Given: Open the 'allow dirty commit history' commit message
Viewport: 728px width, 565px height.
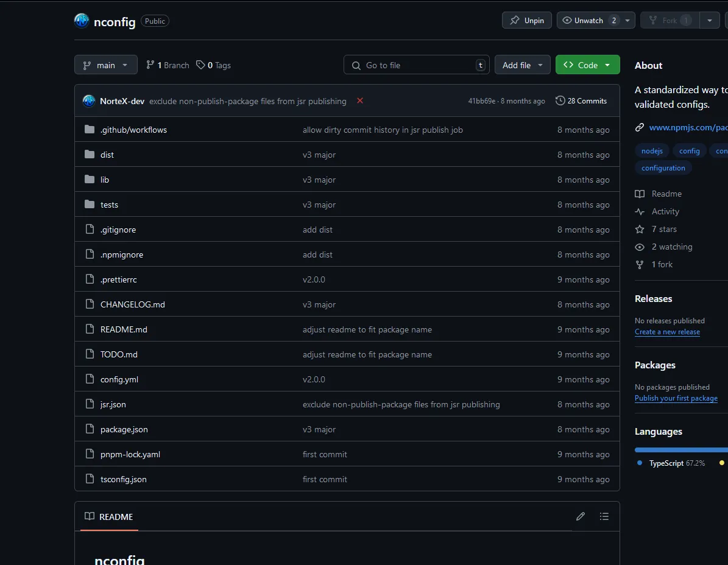Looking at the screenshot, I should [383, 130].
